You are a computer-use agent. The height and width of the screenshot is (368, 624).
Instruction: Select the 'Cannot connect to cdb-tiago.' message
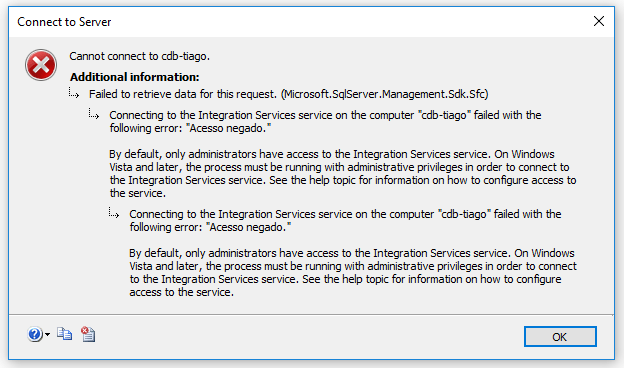(139, 56)
